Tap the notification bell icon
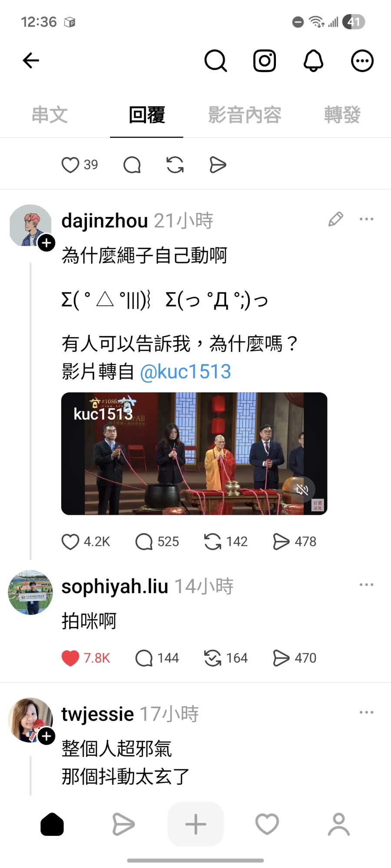391x868 pixels. pos(313,60)
